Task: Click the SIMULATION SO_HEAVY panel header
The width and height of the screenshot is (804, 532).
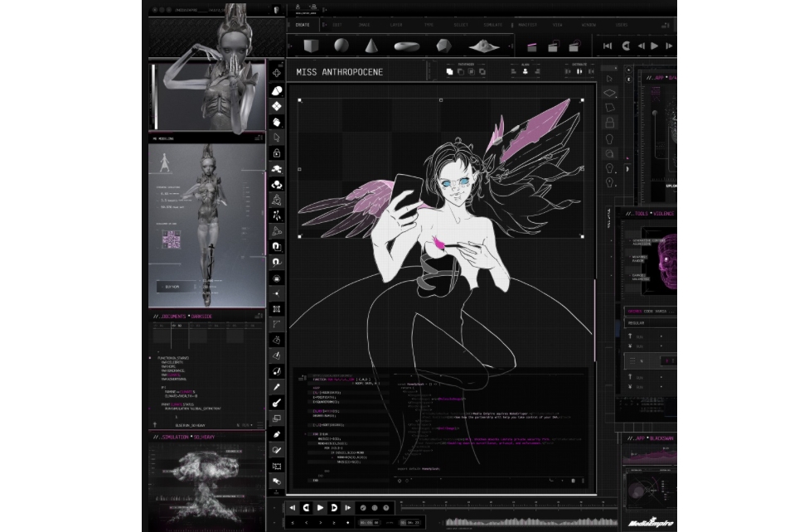Action: (x=184, y=438)
